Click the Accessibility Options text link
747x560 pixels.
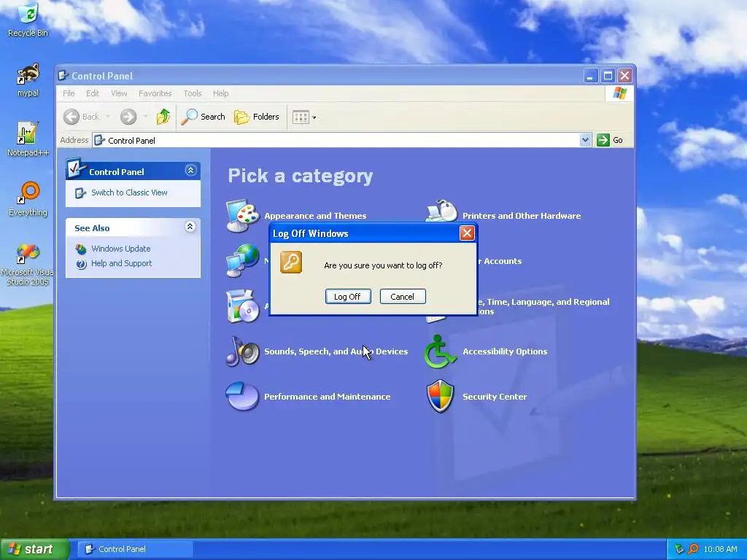(505, 351)
